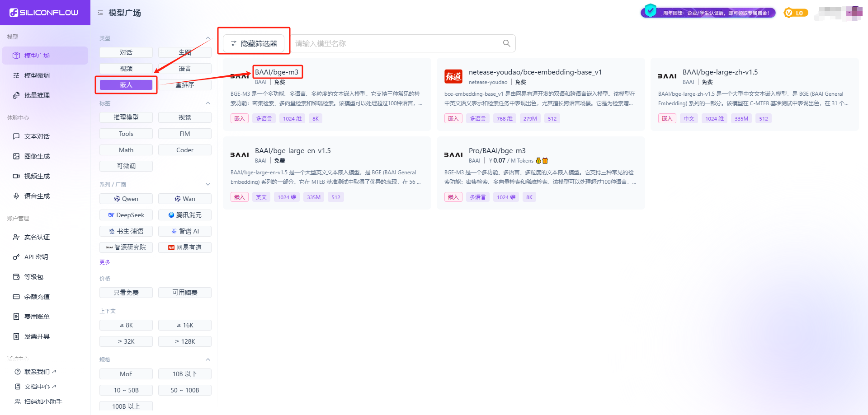Viewport: 868px width, 415px height.
Task: Select 10 ~ 50B size filter
Action: pos(126,390)
